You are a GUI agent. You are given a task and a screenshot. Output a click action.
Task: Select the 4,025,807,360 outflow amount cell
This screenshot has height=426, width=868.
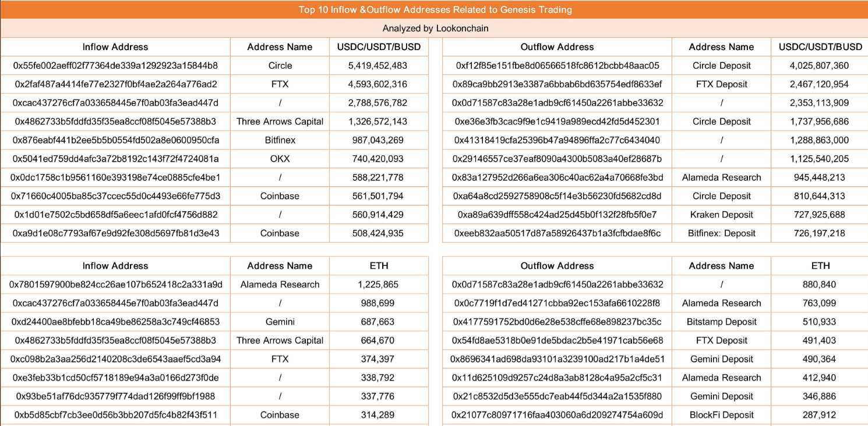point(819,66)
